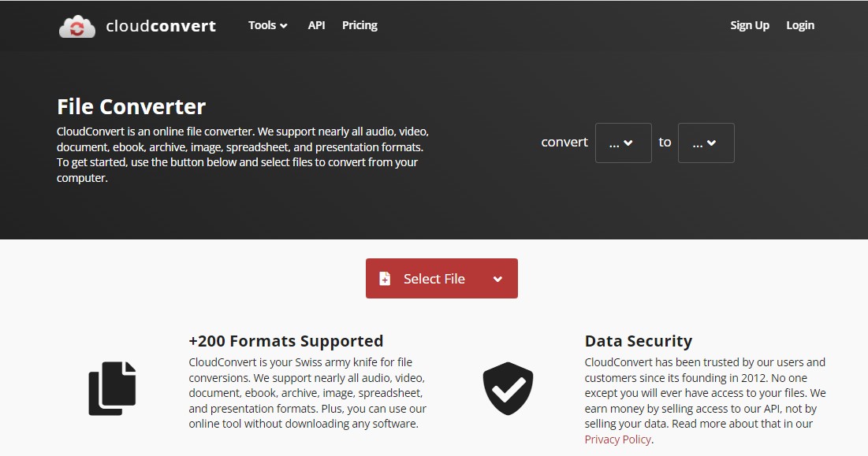Click the Login link
This screenshot has width=868, height=456.
pyautogui.click(x=799, y=25)
